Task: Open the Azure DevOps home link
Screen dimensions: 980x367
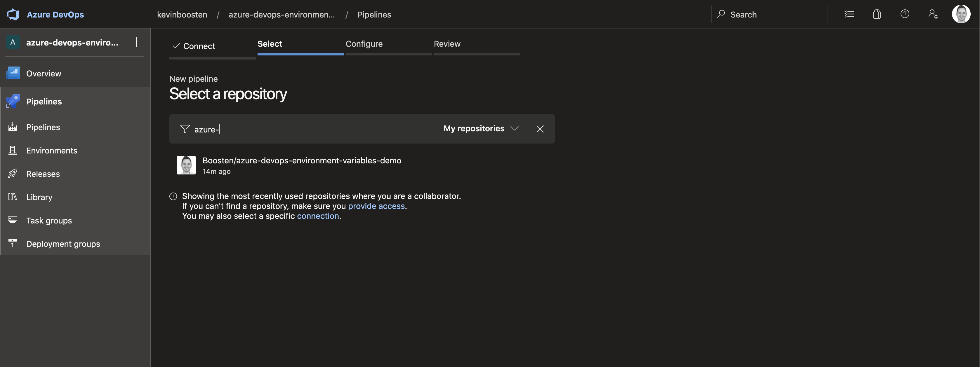Action: coord(55,14)
